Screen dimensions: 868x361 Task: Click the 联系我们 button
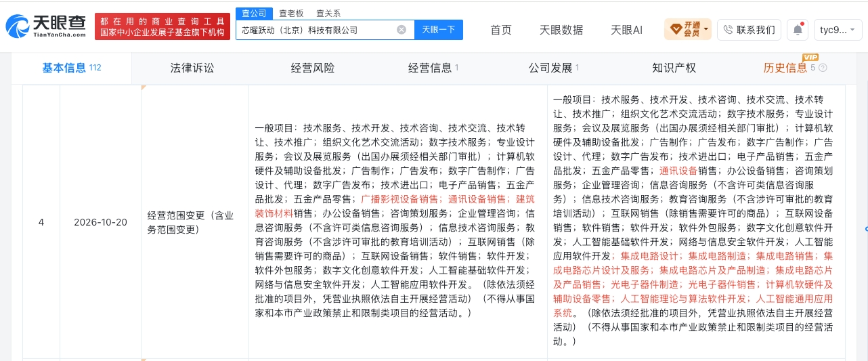tap(749, 30)
